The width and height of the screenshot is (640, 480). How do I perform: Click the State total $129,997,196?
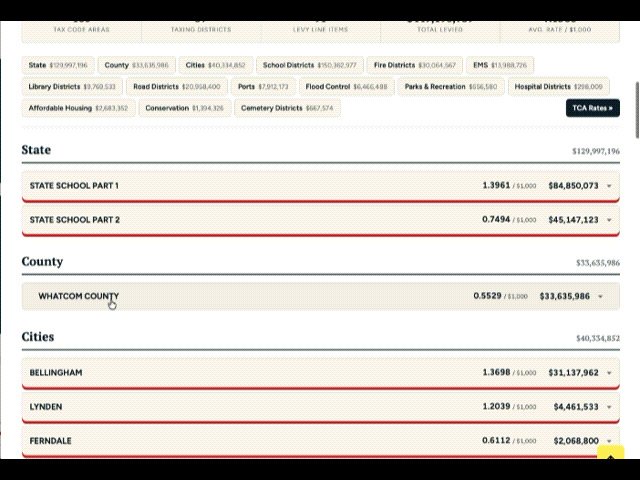click(596, 151)
